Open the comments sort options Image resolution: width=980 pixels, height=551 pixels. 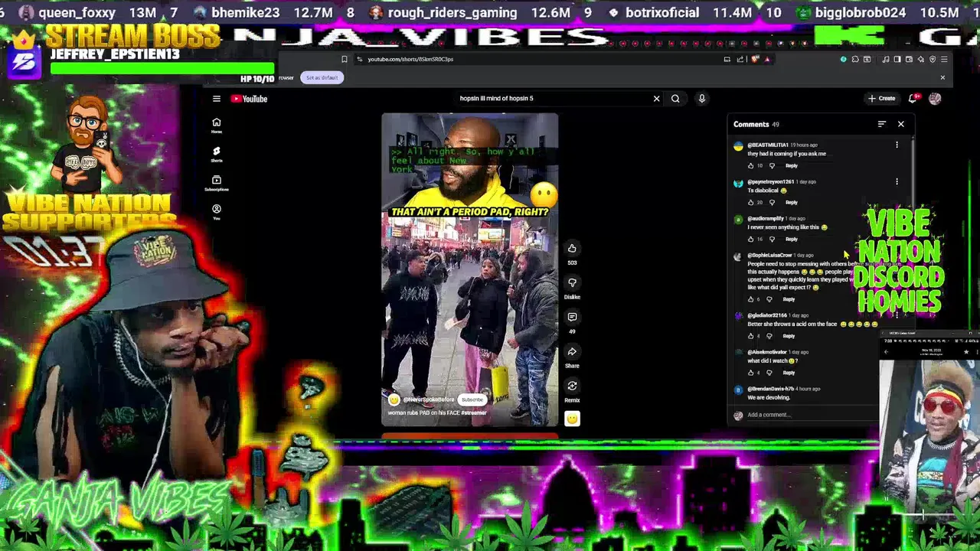coord(882,124)
